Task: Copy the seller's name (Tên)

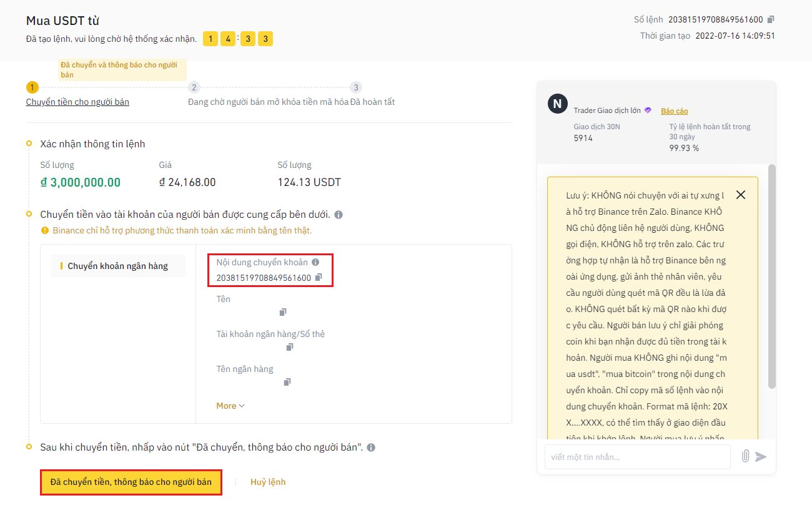Action: tap(283, 312)
